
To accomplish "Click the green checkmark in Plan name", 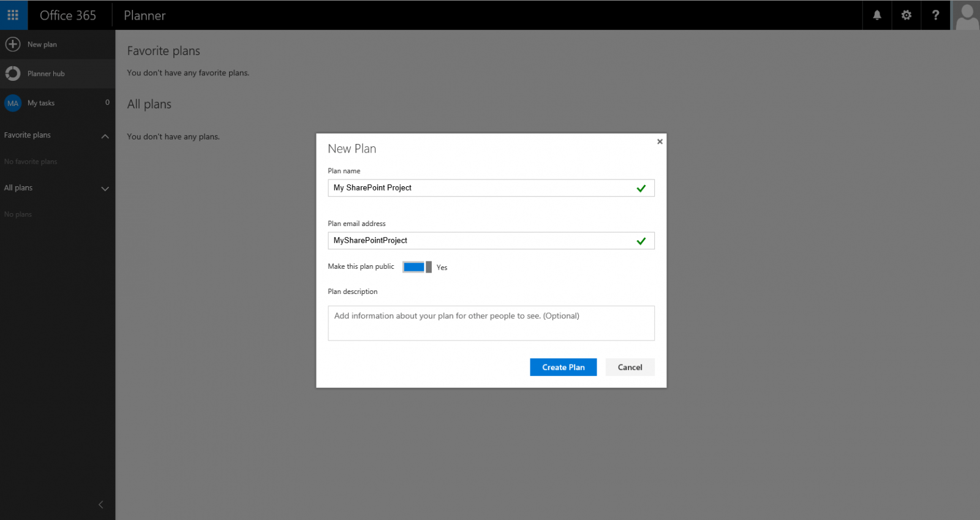I will coord(641,189).
